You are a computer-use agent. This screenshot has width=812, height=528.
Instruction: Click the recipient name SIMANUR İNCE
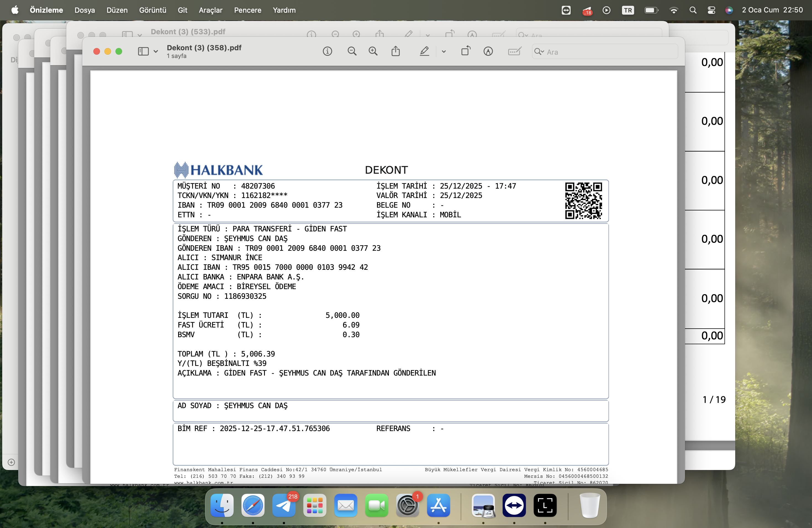tap(237, 258)
